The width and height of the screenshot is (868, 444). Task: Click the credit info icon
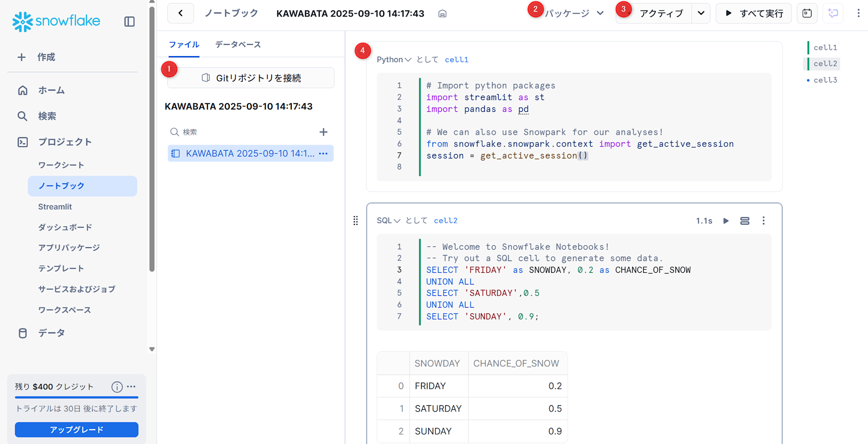117,387
